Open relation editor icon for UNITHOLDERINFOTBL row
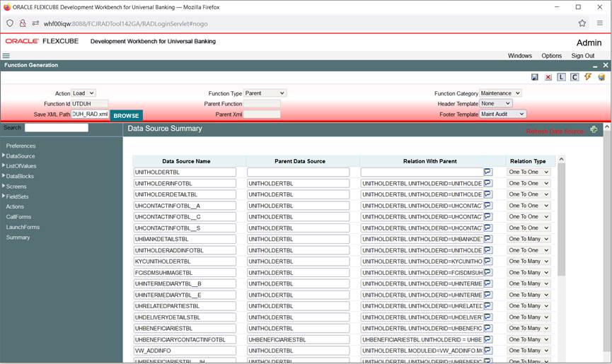 (x=488, y=183)
